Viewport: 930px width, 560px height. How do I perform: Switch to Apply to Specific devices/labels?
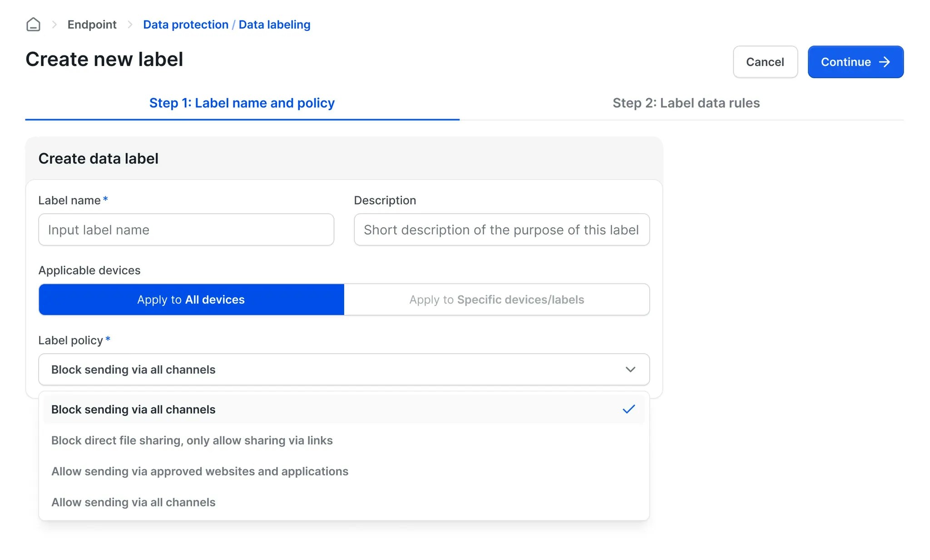pos(496,299)
